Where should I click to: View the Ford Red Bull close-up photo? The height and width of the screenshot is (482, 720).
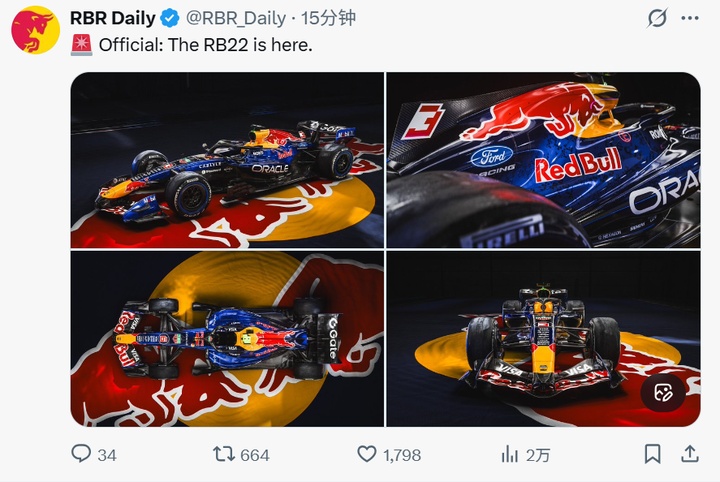[x=543, y=160]
